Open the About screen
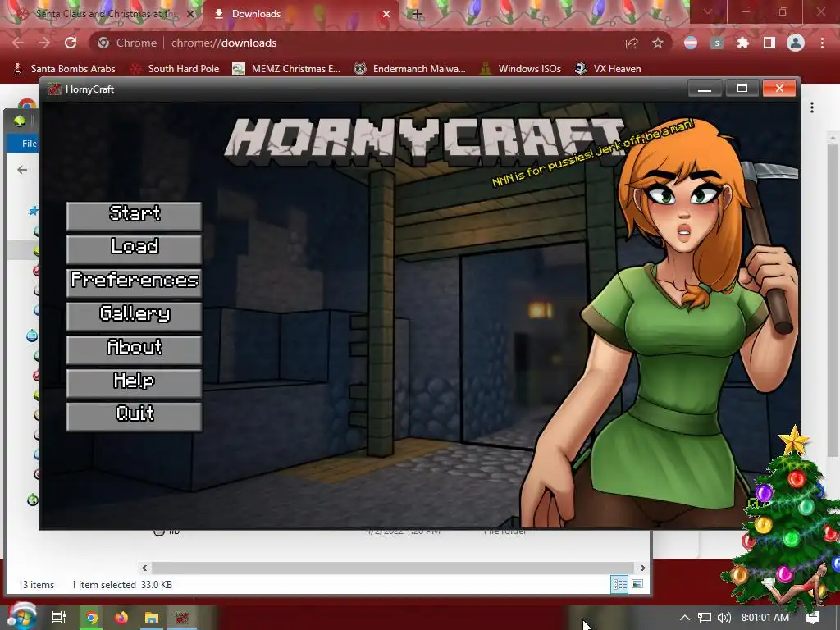This screenshot has width=840, height=630. pos(134,349)
